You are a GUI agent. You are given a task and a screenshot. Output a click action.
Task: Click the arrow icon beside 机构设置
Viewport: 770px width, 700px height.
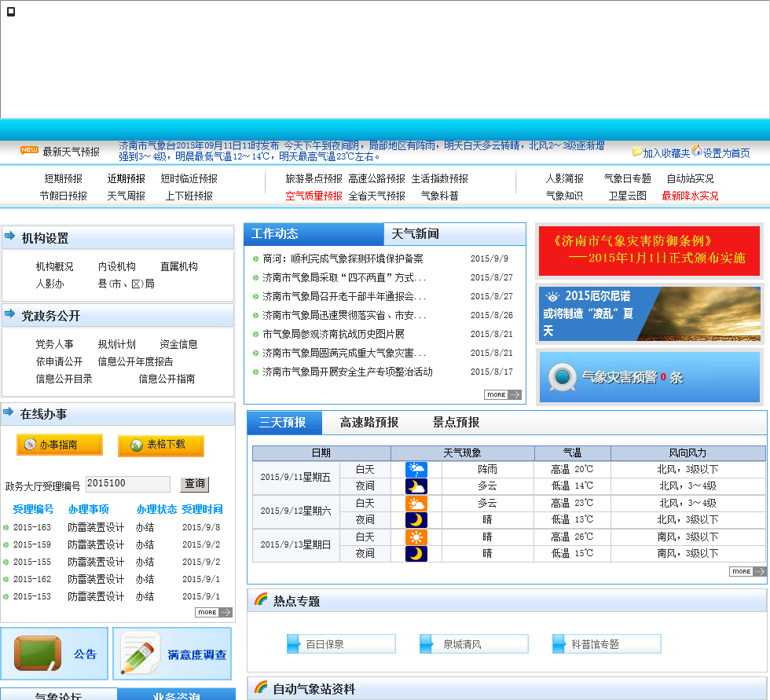[x=9, y=236]
